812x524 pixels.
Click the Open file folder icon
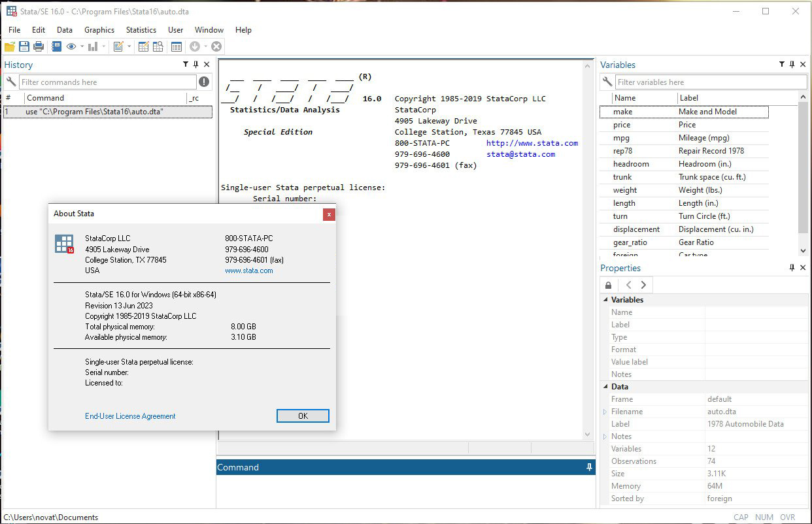pyautogui.click(x=10, y=46)
